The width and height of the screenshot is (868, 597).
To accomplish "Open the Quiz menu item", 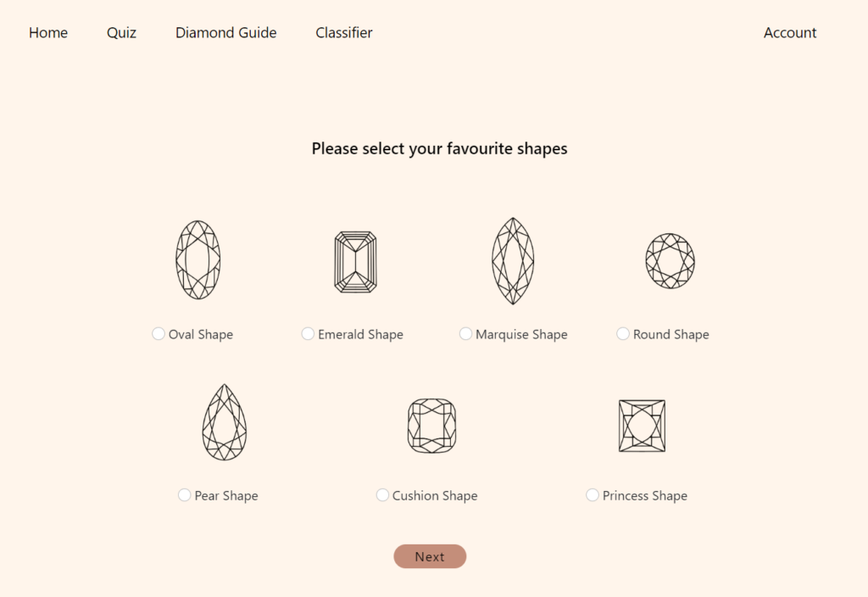I will pyautogui.click(x=121, y=33).
